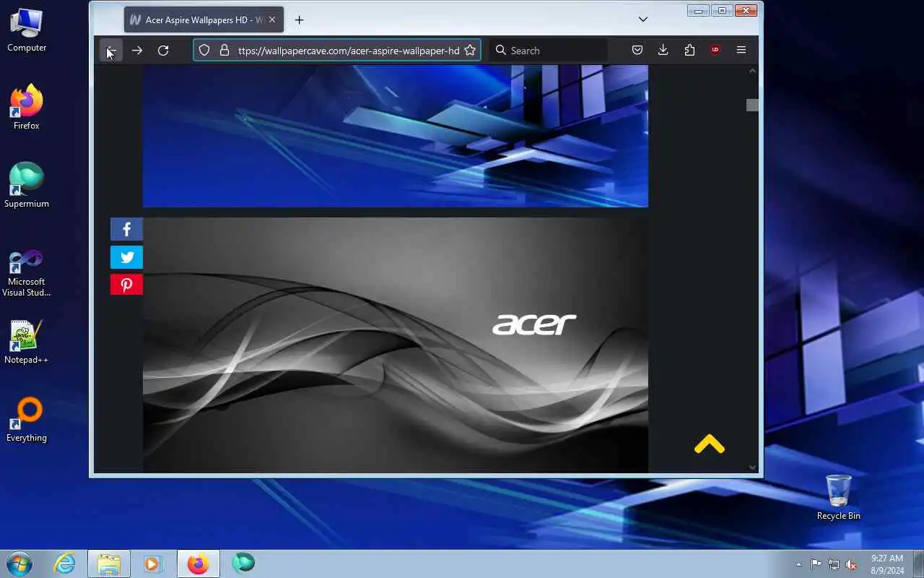Share page on Twitter
This screenshot has height=578, width=924.
click(x=126, y=257)
